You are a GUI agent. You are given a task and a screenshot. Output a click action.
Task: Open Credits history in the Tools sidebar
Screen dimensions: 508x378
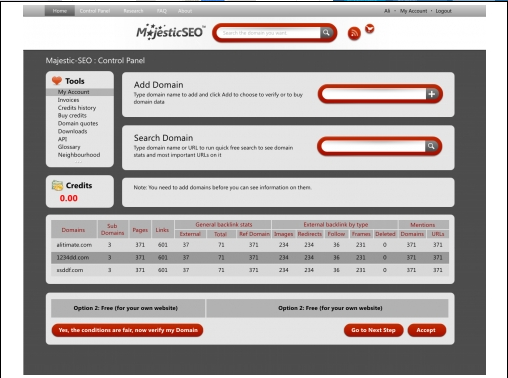pos(77,108)
